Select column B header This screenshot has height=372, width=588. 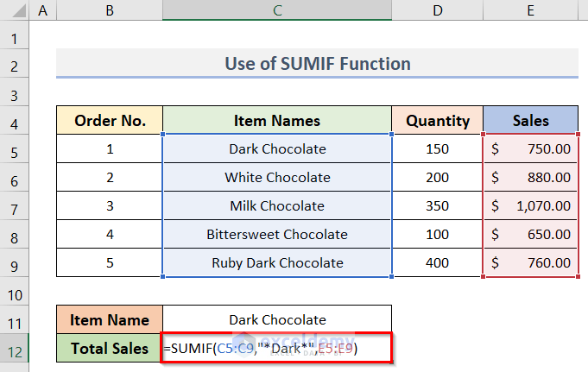pyautogui.click(x=110, y=11)
